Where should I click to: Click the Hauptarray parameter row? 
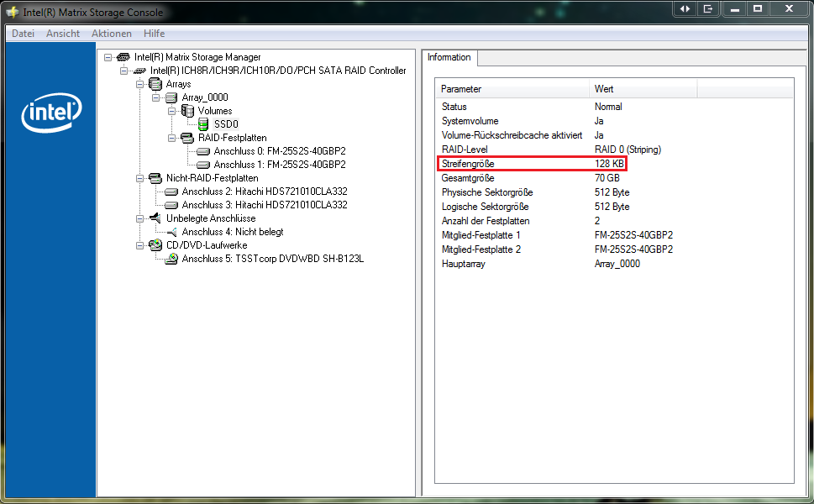pyautogui.click(x=614, y=264)
